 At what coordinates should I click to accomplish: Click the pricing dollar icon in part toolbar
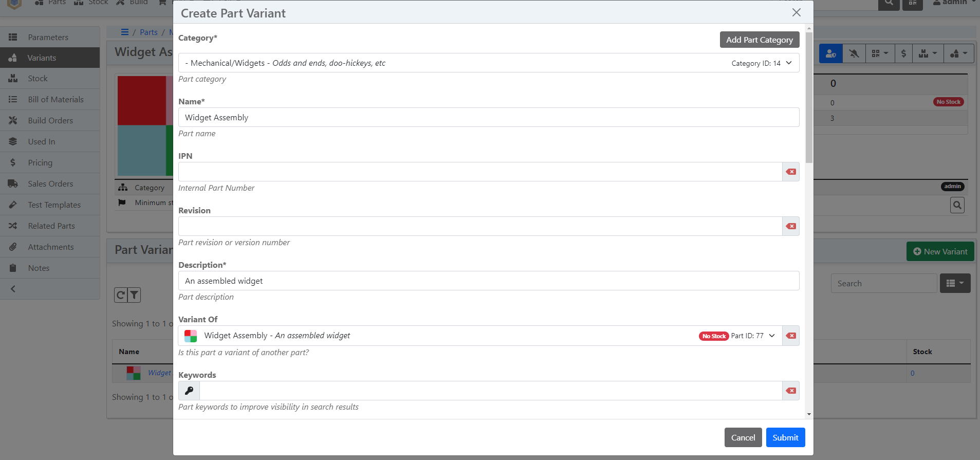point(903,53)
